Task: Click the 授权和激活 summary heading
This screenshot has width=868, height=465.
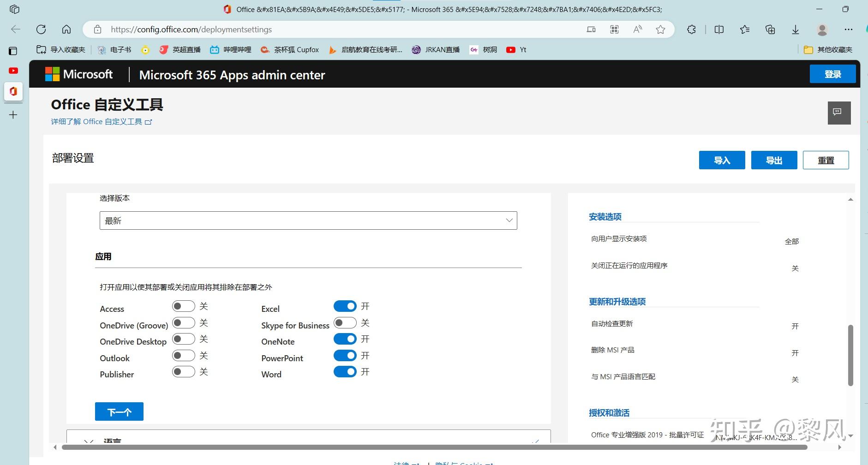Action: (x=609, y=413)
